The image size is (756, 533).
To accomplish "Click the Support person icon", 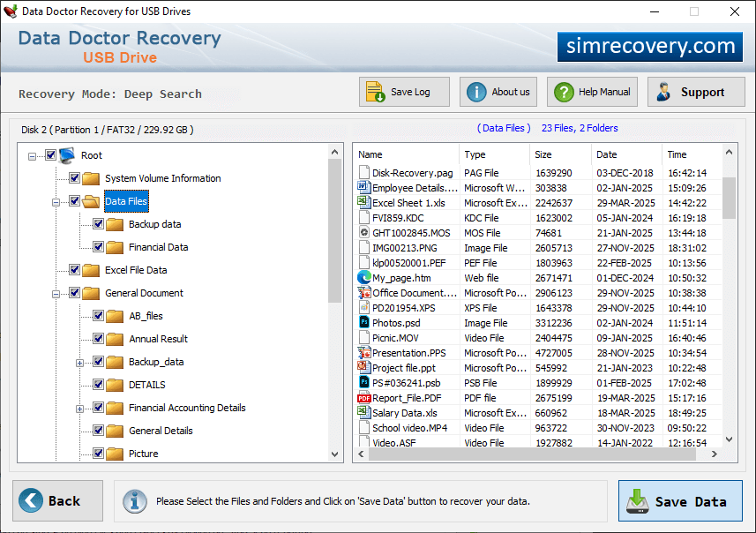I will pyautogui.click(x=664, y=92).
